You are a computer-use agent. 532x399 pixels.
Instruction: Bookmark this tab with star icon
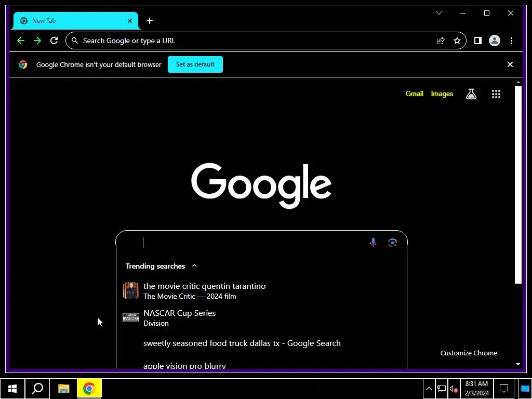tap(457, 41)
